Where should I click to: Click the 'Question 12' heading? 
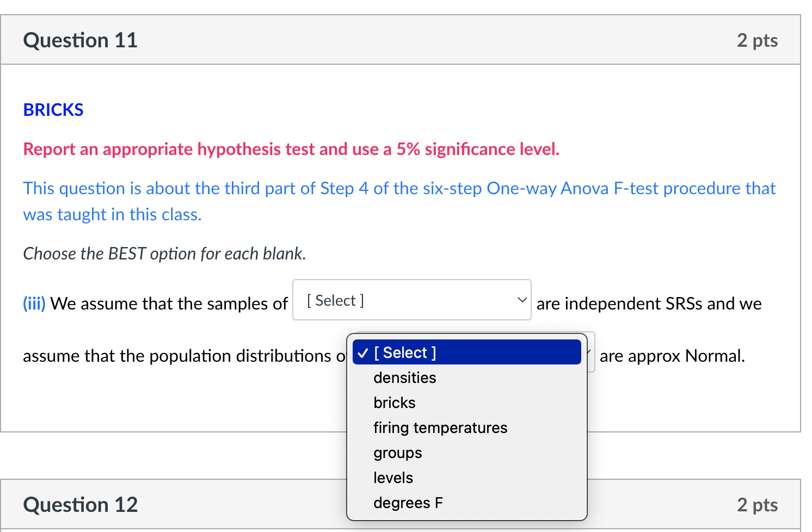[81, 505]
